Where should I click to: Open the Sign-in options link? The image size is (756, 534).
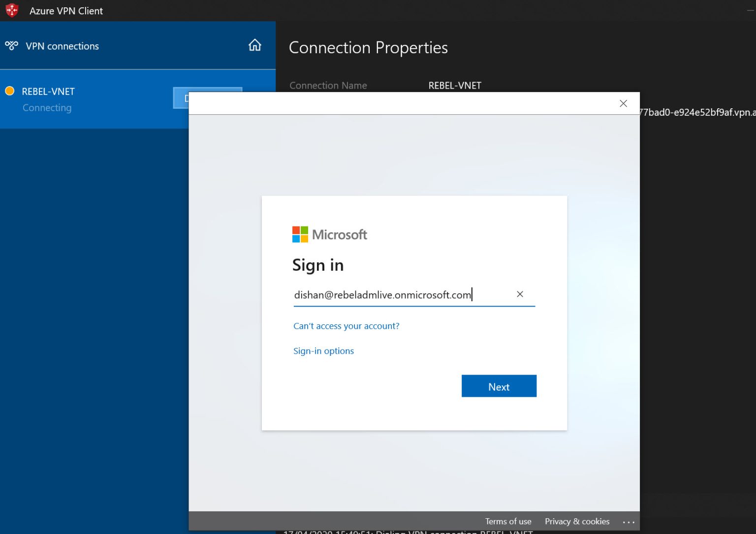point(323,351)
